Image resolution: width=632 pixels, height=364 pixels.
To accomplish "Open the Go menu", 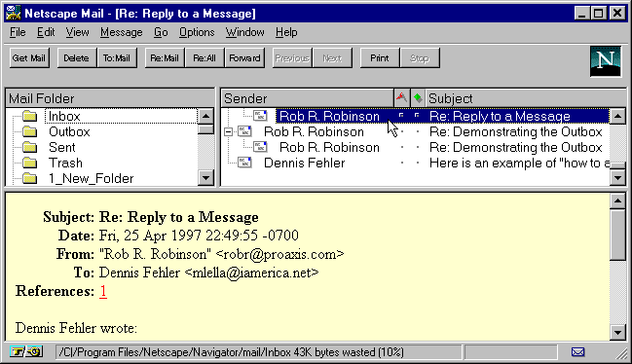I will (161, 32).
